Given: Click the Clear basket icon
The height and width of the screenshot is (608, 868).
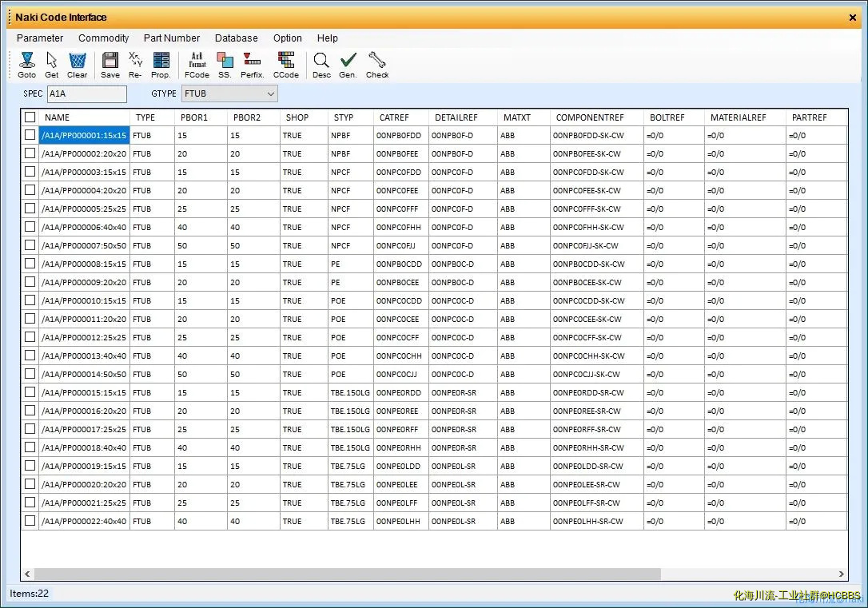Looking at the screenshot, I should click(77, 65).
